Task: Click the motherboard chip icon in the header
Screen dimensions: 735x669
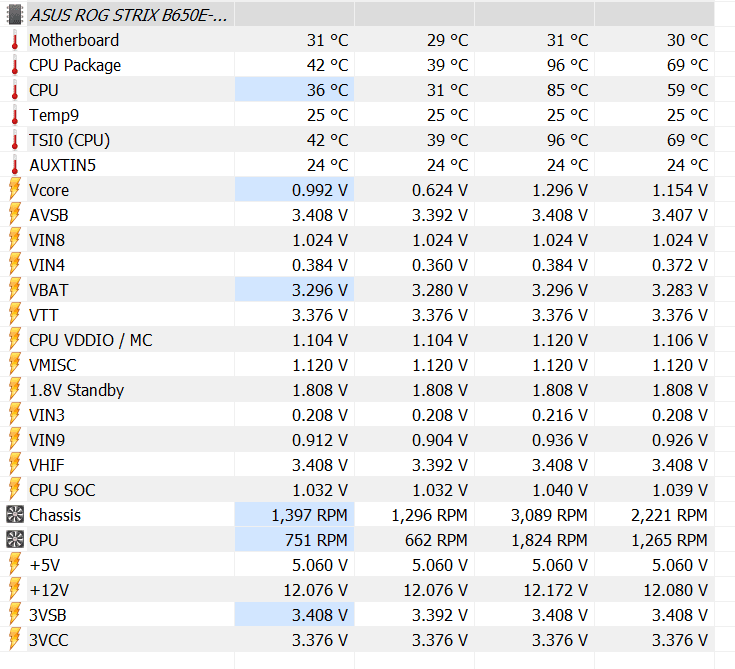Action: click(15, 15)
